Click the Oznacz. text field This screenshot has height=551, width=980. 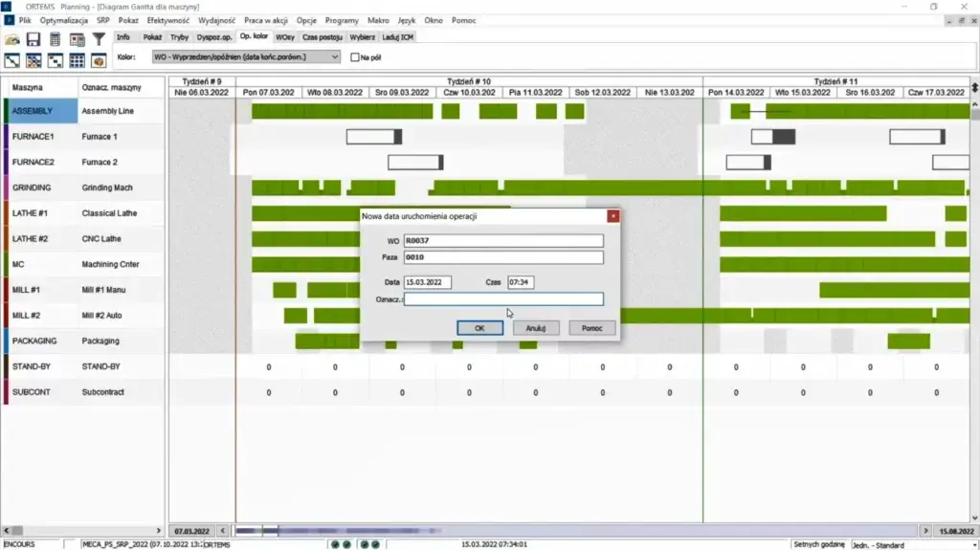[x=503, y=299]
